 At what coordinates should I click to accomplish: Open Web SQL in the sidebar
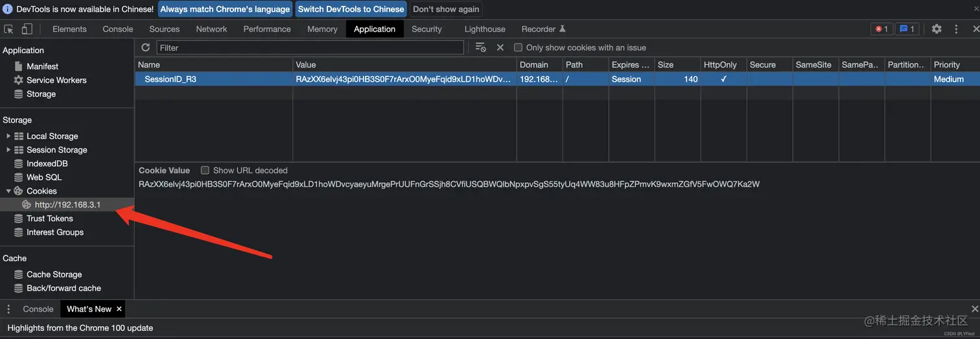point(44,177)
